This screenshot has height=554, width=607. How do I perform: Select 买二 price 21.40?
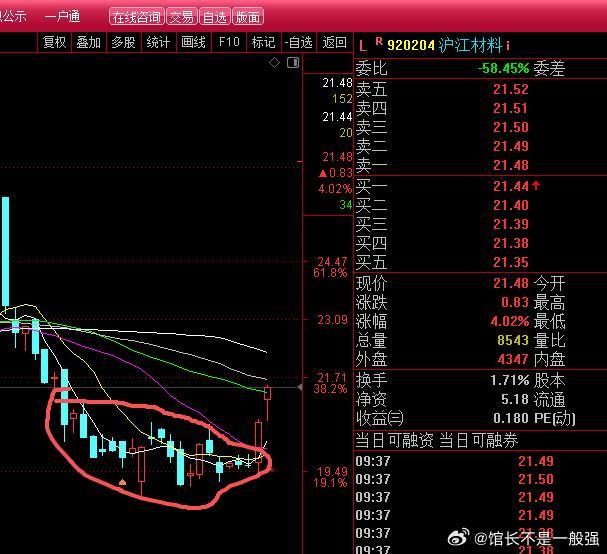(x=511, y=205)
